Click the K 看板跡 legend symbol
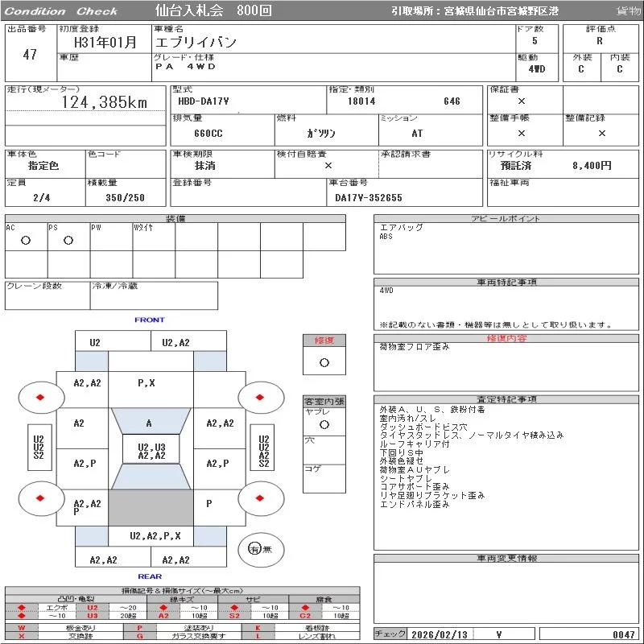Image resolution: width=644 pixels, height=644 pixels. tap(258, 627)
